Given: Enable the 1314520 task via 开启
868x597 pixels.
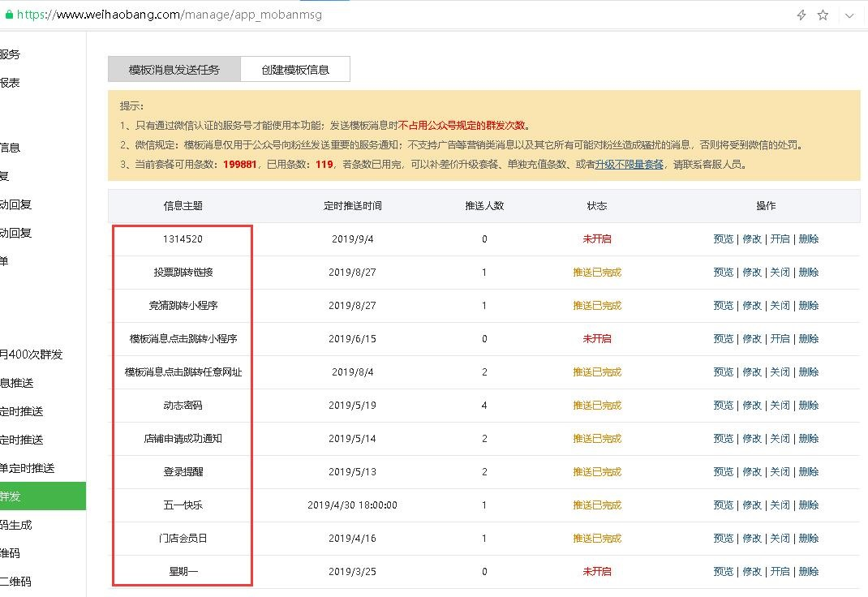Looking at the screenshot, I should [x=780, y=239].
